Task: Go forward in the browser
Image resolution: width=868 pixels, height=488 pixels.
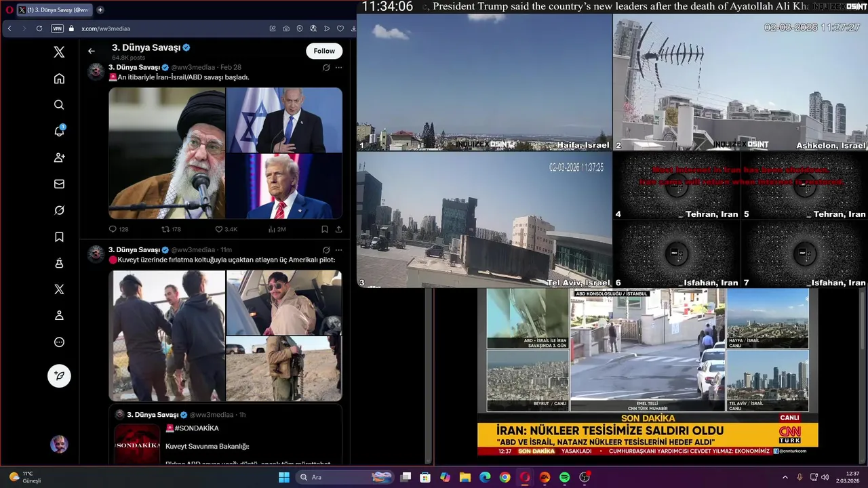Action: pyautogui.click(x=24, y=28)
